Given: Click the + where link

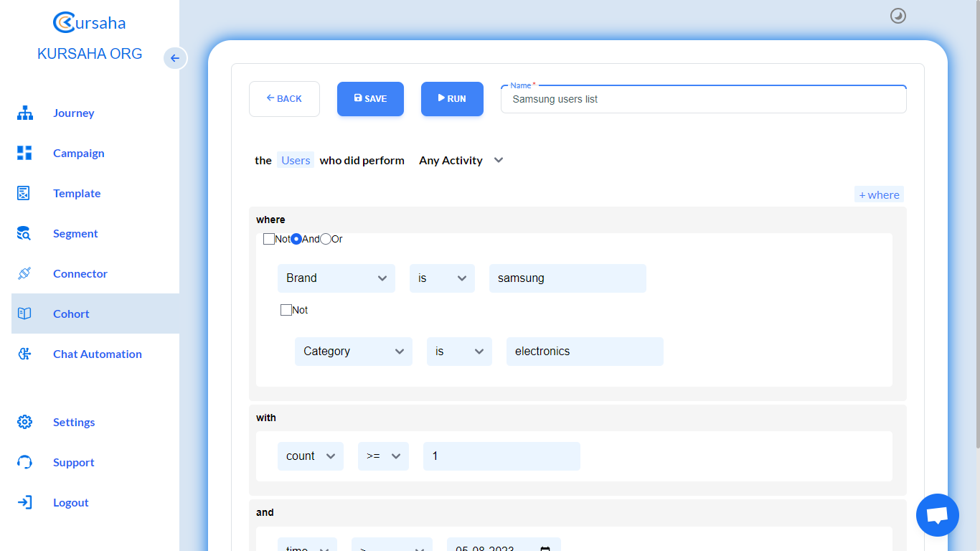Looking at the screenshot, I should click(879, 194).
